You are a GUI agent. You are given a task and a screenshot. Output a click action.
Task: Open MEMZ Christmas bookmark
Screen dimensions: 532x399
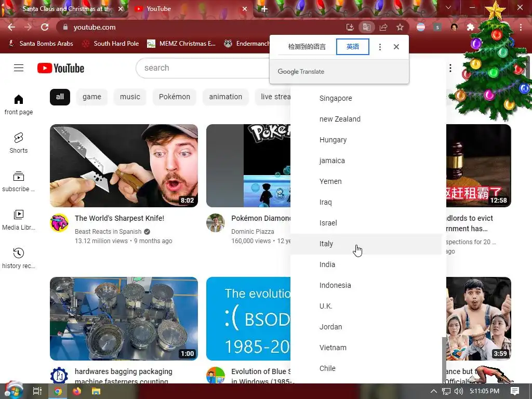click(x=181, y=44)
